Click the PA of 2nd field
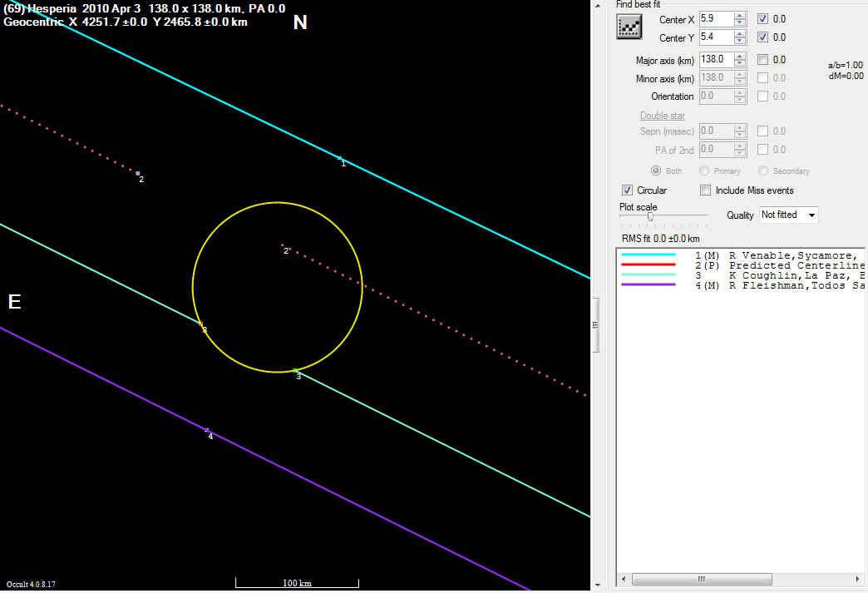 tap(717, 149)
